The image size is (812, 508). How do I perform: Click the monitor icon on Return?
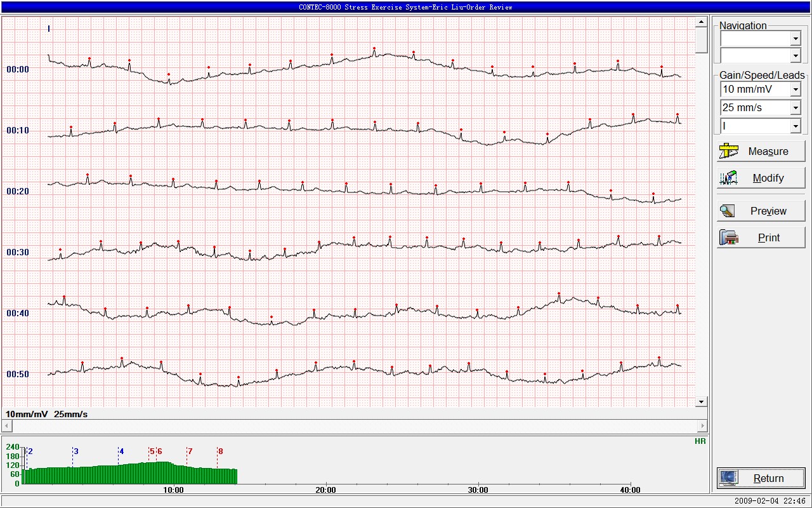coord(728,478)
